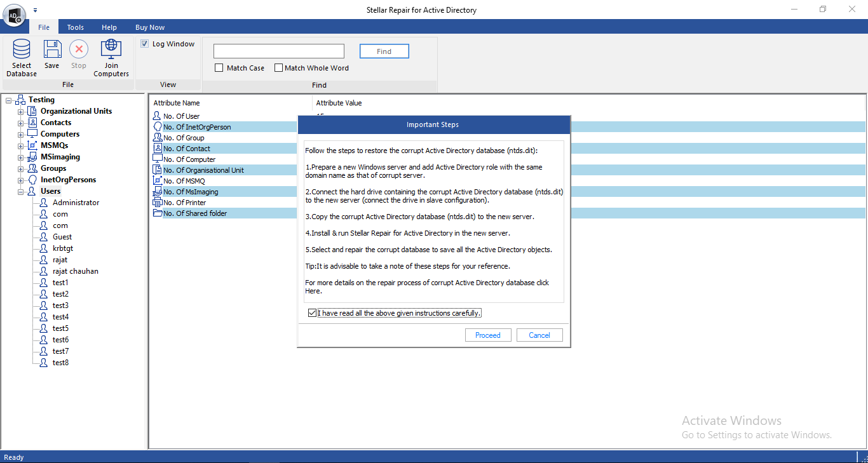Uncheck the instructions confirmation checkbox

point(312,312)
